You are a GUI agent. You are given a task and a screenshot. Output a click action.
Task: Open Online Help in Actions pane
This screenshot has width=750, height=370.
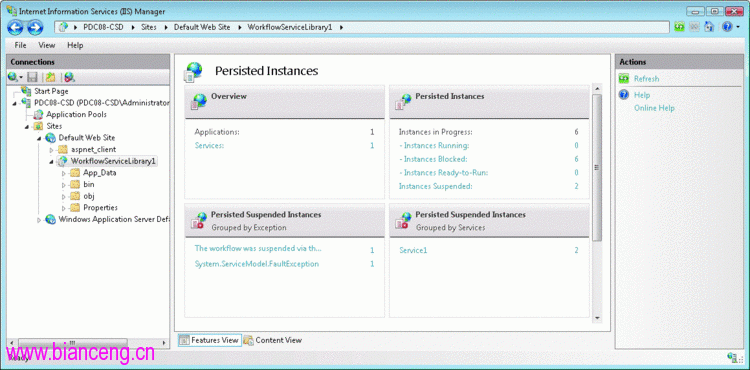654,108
